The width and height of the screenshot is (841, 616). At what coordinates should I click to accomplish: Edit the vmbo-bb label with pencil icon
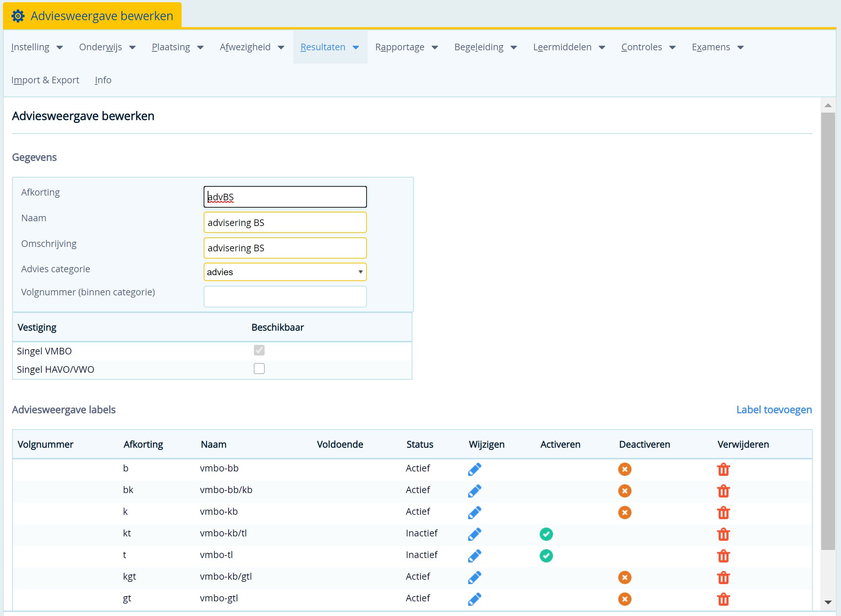coord(474,470)
